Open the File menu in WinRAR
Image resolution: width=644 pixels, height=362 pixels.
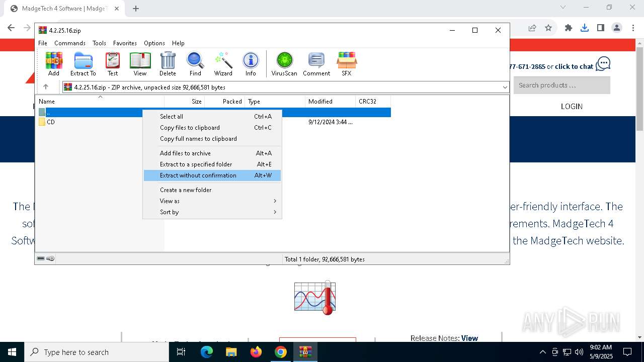(43, 43)
